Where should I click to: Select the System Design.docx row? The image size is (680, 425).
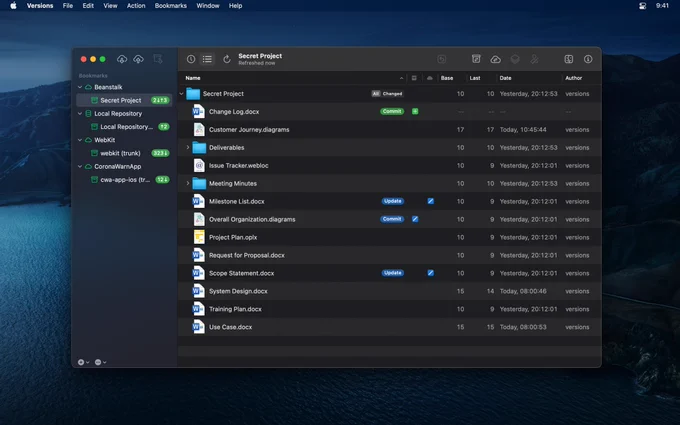click(x=389, y=291)
